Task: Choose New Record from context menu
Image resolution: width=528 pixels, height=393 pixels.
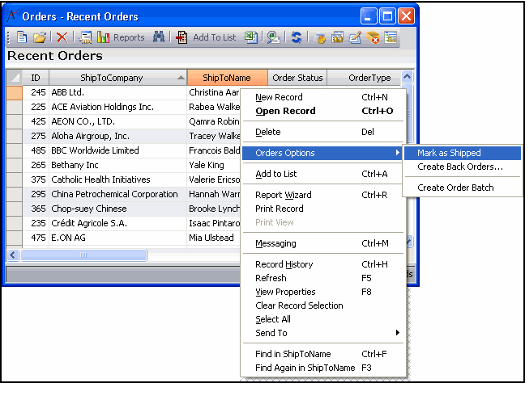Action: click(323, 97)
